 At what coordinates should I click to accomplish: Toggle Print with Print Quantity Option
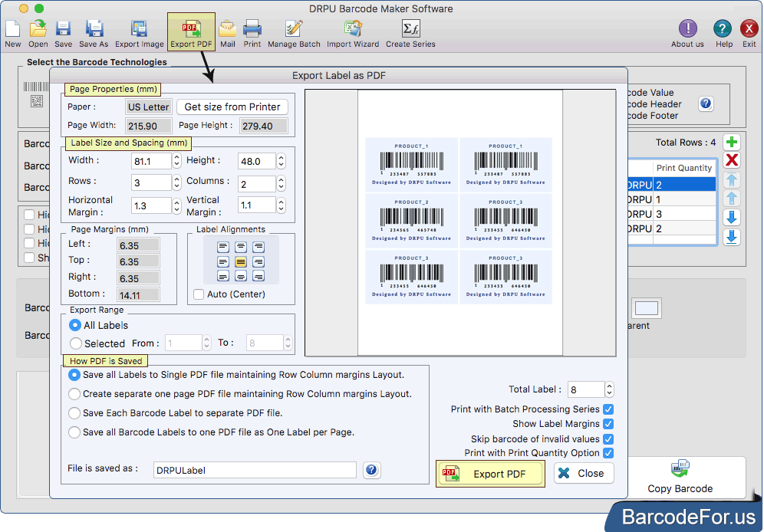point(608,453)
